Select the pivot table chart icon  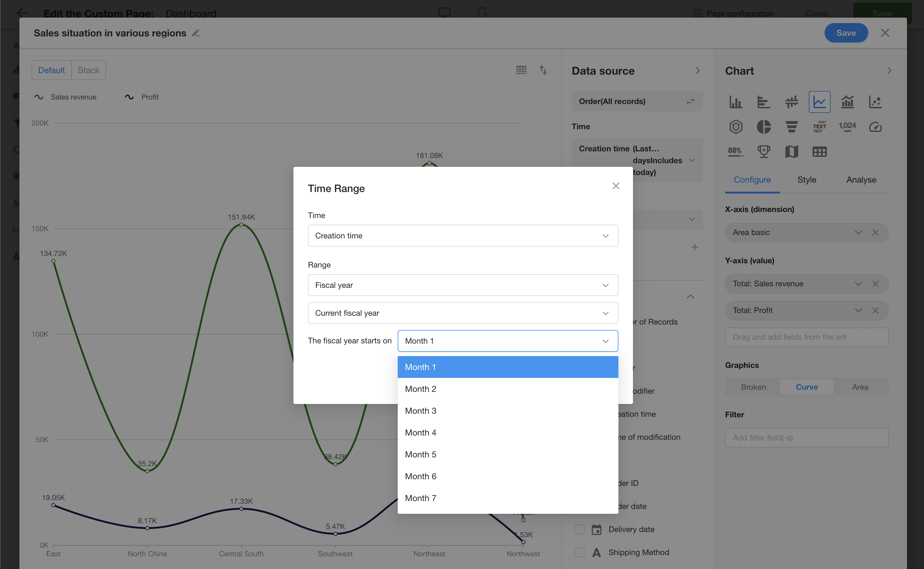819,152
